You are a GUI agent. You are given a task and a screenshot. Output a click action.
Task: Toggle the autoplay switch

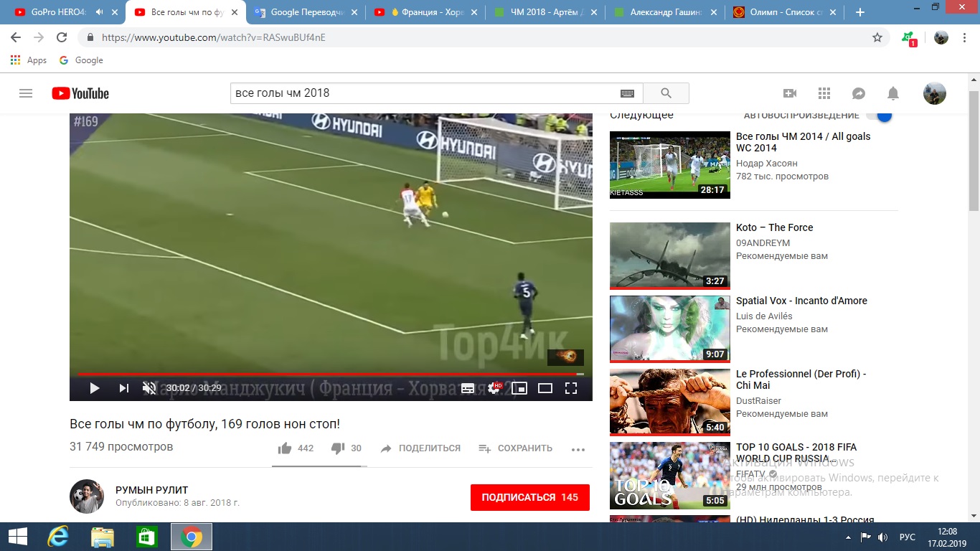pyautogui.click(x=880, y=115)
